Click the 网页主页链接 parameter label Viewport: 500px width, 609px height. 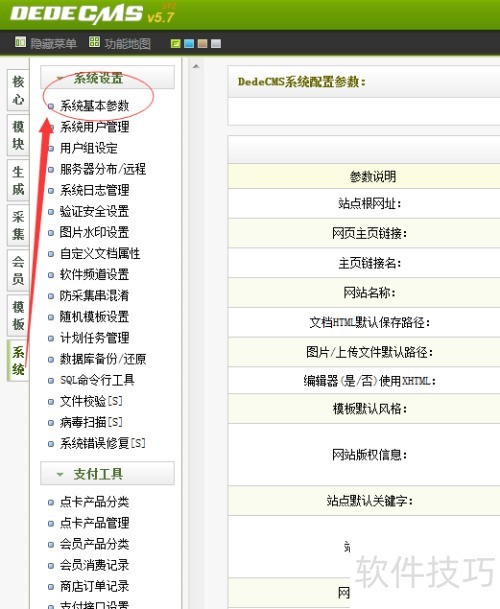pos(369,233)
